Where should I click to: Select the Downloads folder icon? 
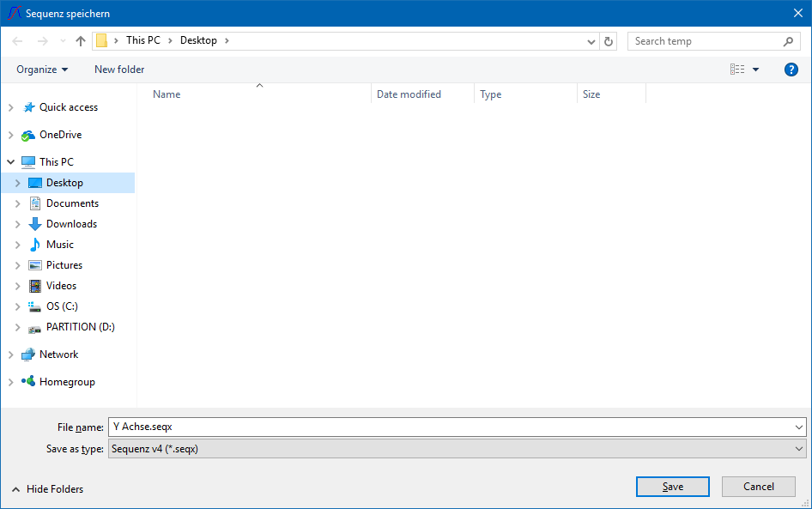pos(35,224)
